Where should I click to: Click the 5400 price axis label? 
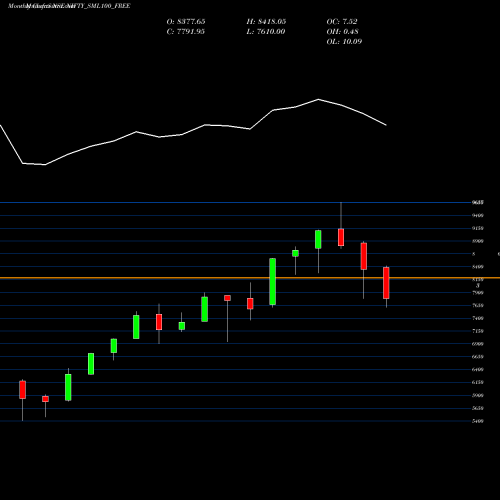(x=478, y=421)
